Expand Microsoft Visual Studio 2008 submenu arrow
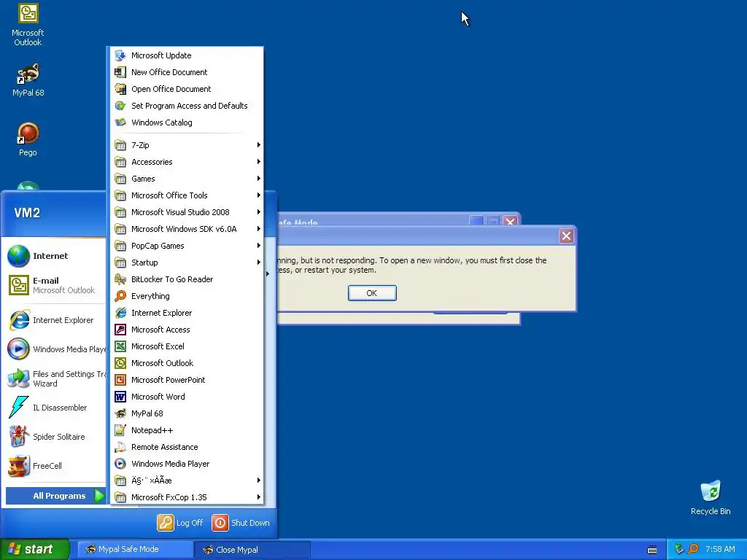Screen dimensions: 747x560 click(x=259, y=212)
